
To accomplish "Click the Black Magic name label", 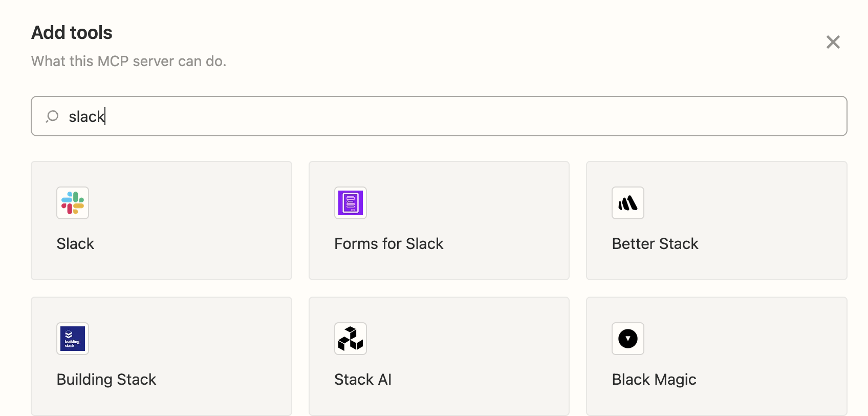I will (x=654, y=380).
